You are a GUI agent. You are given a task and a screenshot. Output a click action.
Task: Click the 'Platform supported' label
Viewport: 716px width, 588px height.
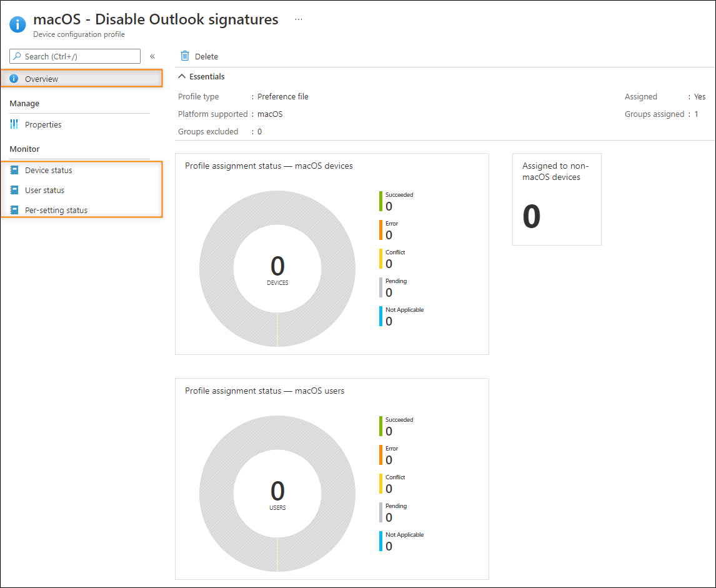pos(213,114)
